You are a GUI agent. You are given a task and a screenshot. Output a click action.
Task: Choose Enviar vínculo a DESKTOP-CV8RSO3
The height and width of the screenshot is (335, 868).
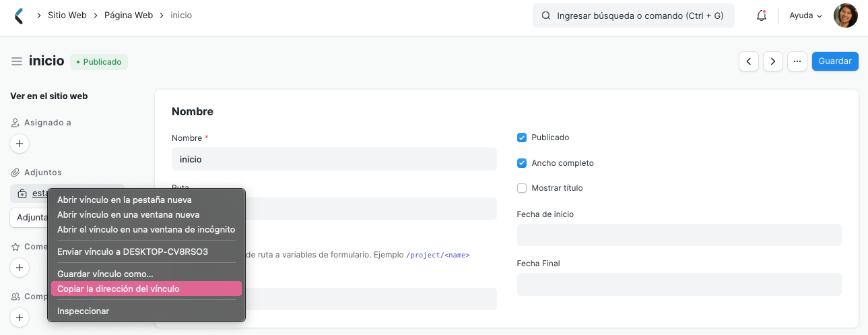pyautogui.click(x=146, y=251)
